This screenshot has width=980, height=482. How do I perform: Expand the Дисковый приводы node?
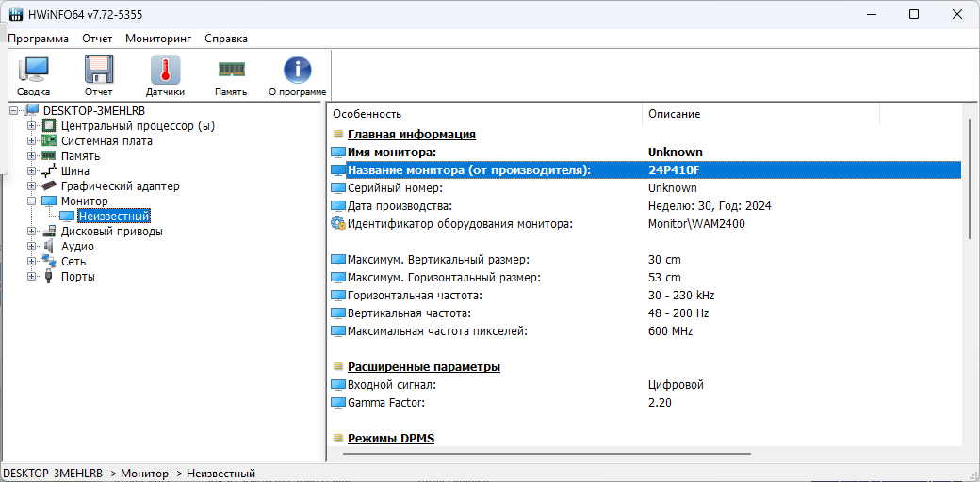coord(31,232)
